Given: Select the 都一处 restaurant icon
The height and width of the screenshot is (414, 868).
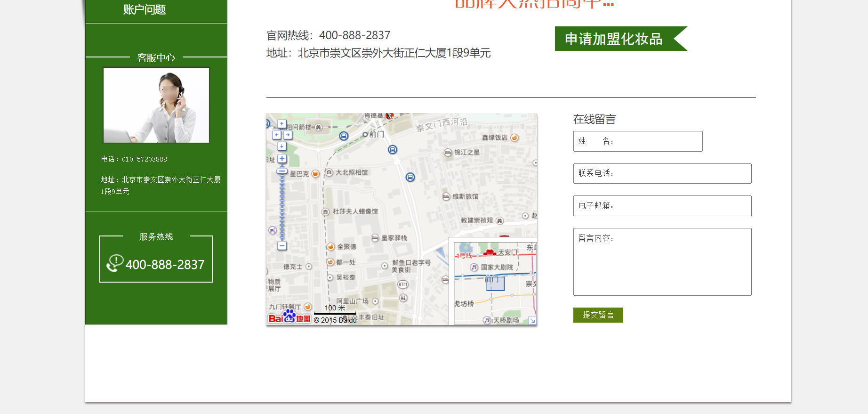Looking at the screenshot, I should (330, 262).
